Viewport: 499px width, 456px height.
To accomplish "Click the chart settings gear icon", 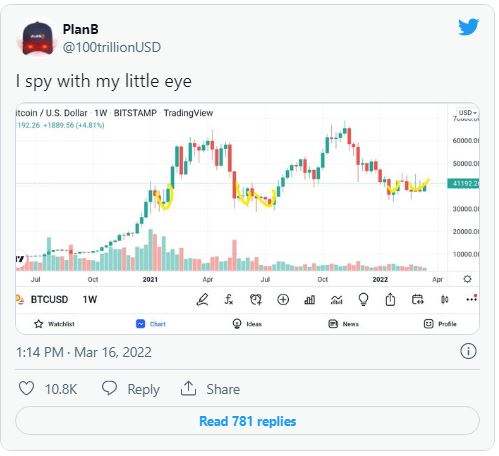I will click(467, 279).
